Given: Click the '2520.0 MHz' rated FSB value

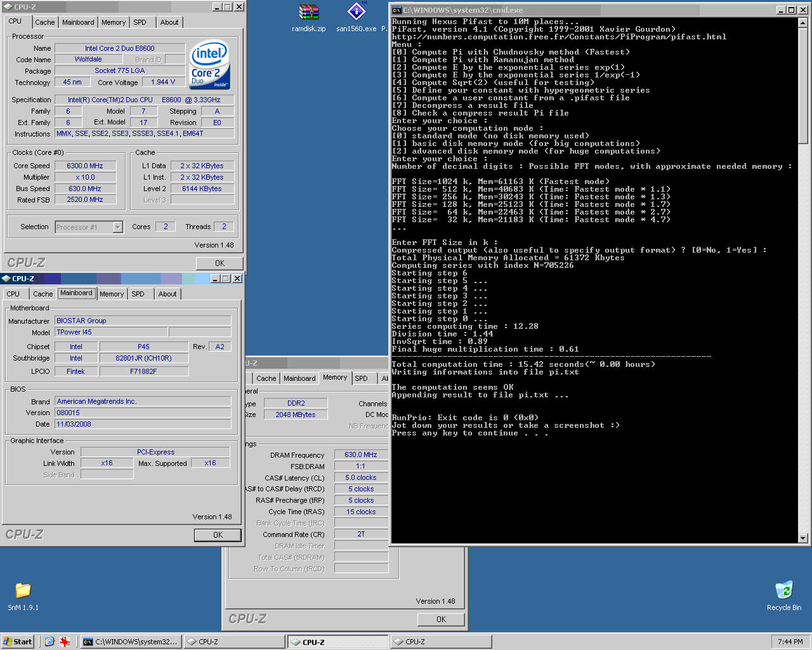Looking at the screenshot, I should coord(85,200).
